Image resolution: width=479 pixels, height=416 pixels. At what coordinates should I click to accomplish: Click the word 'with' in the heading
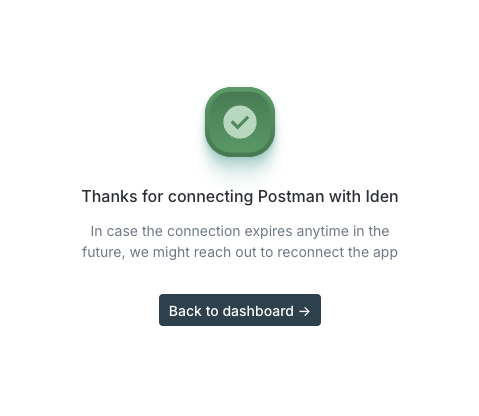click(x=345, y=196)
